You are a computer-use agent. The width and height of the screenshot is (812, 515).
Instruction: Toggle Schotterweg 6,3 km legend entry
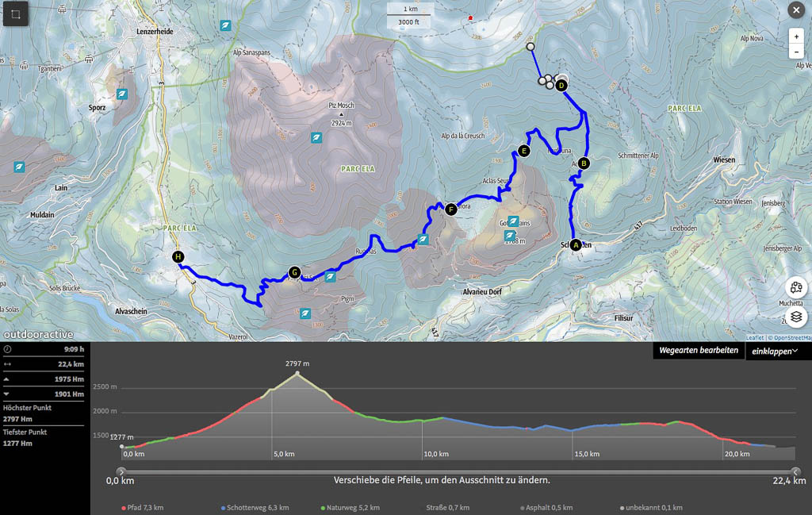coord(255,508)
